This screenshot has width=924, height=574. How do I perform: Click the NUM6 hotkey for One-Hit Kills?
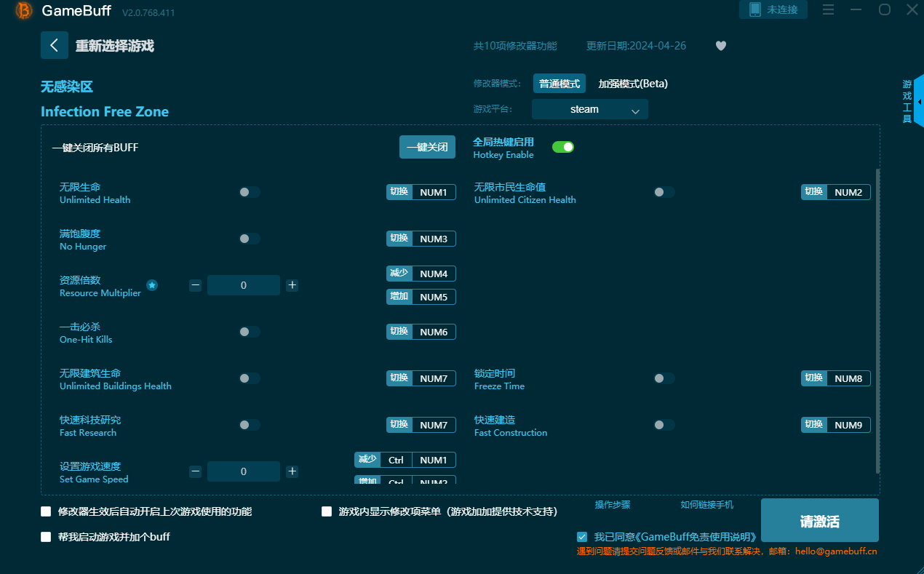coord(421,332)
